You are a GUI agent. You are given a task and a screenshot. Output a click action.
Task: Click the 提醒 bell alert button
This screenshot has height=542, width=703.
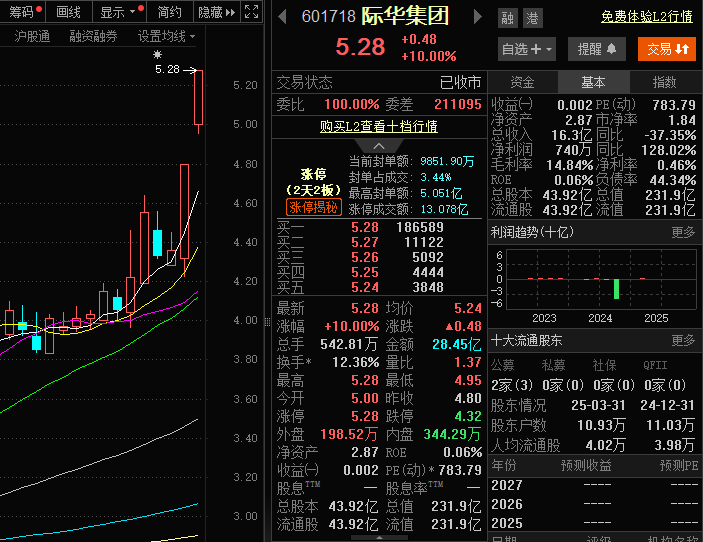[x=597, y=48]
